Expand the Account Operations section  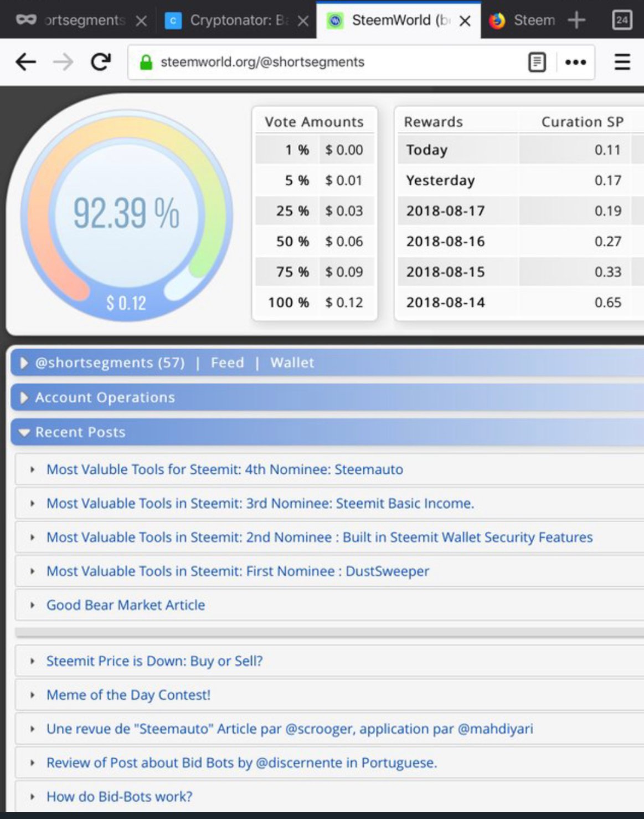click(24, 397)
